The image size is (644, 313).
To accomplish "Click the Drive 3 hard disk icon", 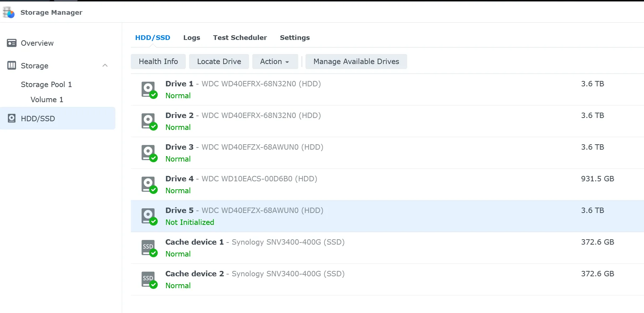I will click(x=149, y=153).
